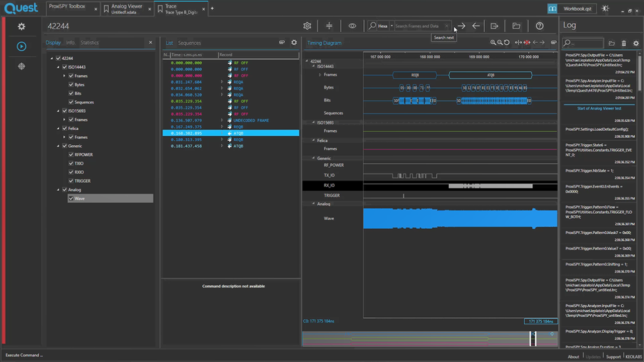This screenshot has width=644, height=362.
Task: Open List panel settings gear
Action: point(294,43)
